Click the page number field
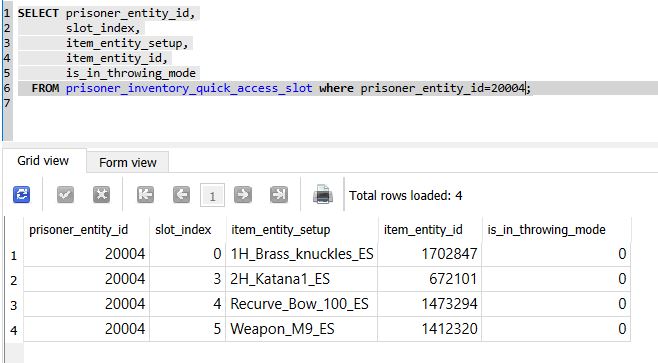 [212, 195]
